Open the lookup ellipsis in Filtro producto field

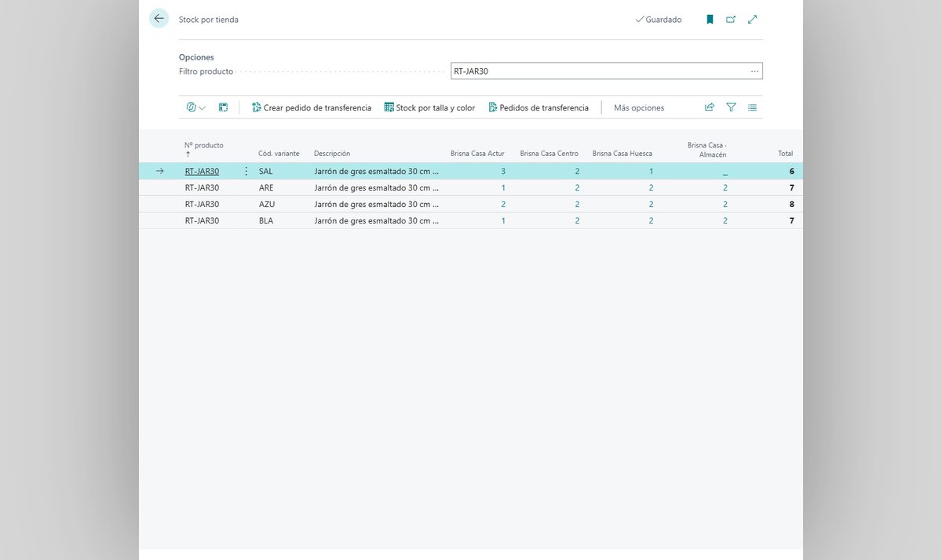click(x=754, y=71)
